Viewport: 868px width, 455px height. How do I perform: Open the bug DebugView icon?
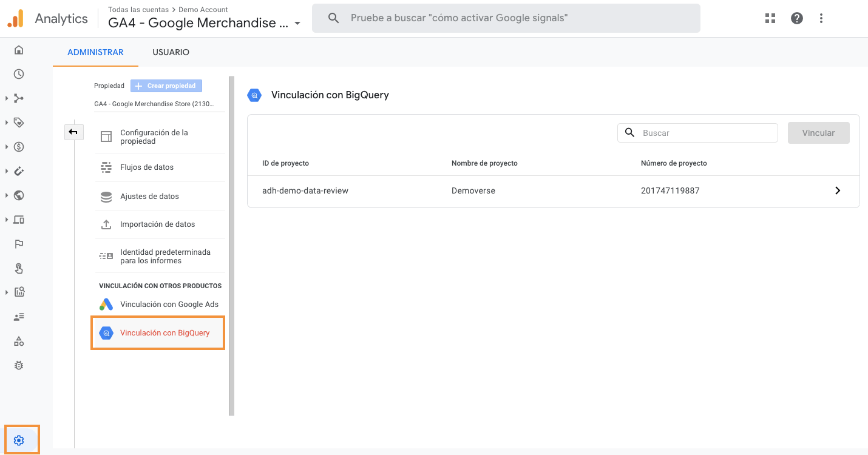click(19, 365)
